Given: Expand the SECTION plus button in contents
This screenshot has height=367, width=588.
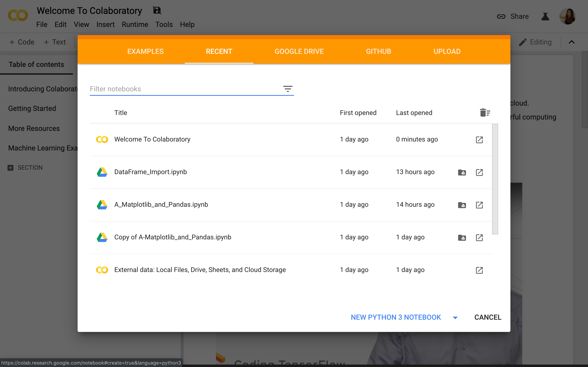Looking at the screenshot, I should (10, 167).
